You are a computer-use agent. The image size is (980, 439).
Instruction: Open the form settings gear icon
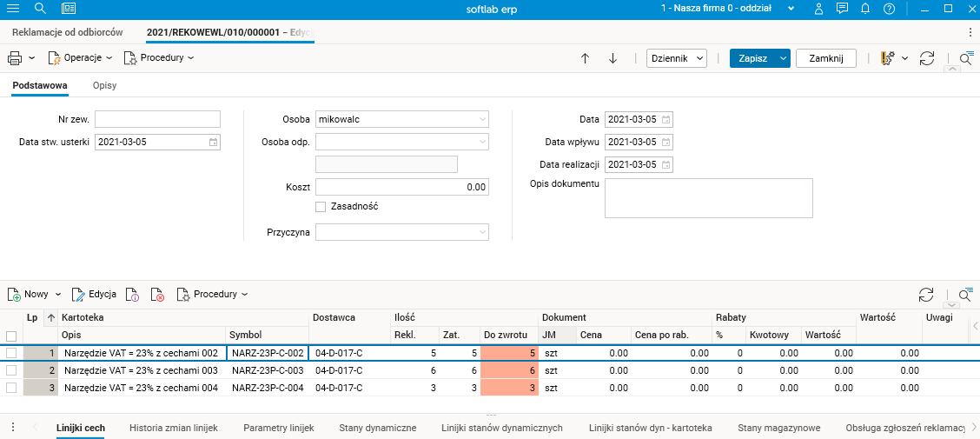[x=888, y=58]
